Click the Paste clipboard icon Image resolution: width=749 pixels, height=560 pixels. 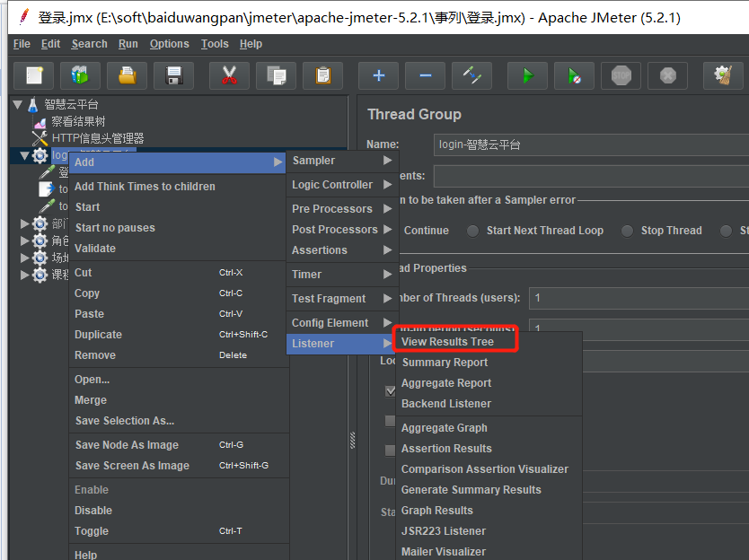(323, 75)
